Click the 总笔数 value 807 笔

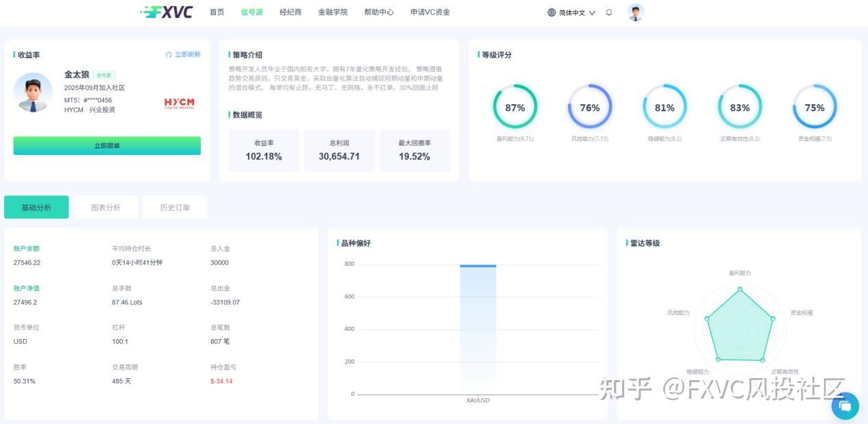point(220,342)
